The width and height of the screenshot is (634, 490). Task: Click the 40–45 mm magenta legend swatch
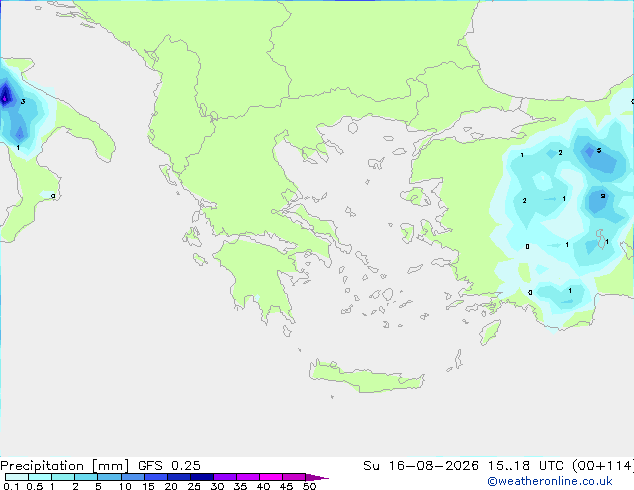point(271,477)
